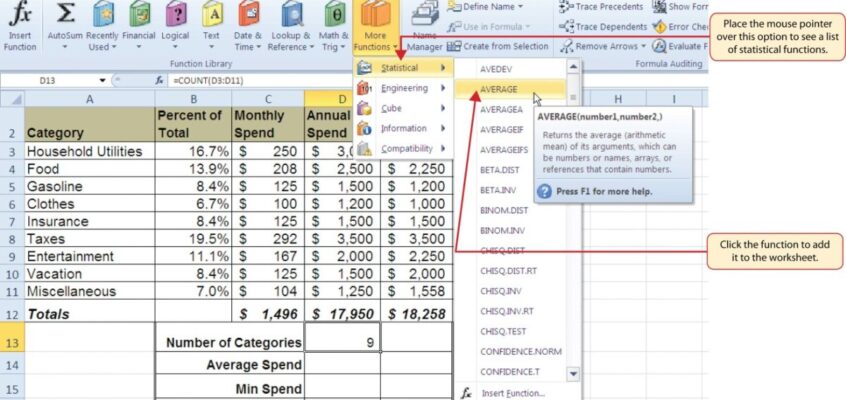This screenshot has width=846, height=400.
Task: Open Math & Trig functions icon
Action: click(333, 13)
